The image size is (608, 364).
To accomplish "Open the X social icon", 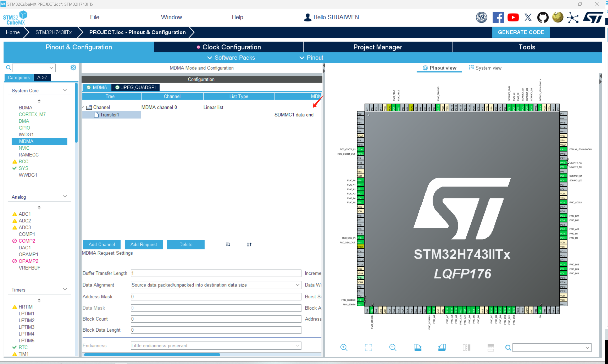I will (x=528, y=17).
